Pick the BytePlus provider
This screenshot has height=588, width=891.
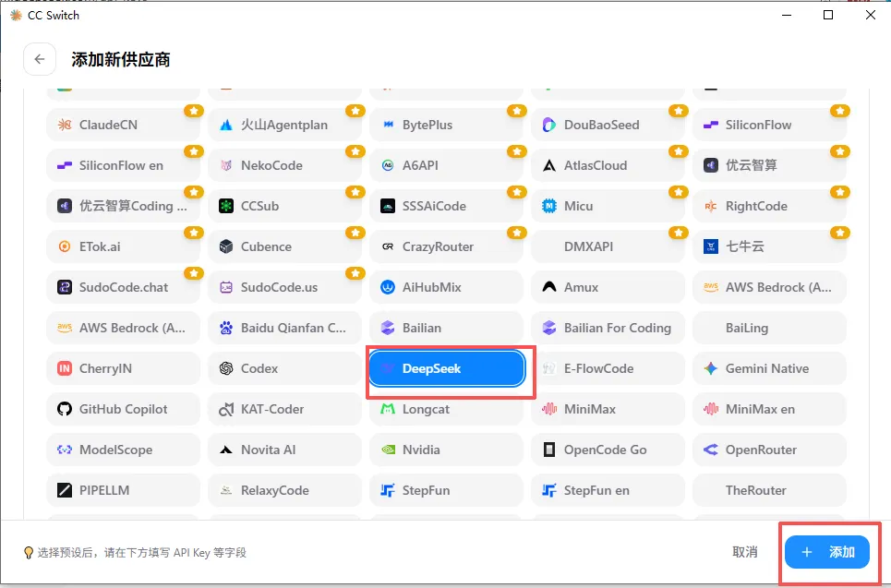(446, 125)
